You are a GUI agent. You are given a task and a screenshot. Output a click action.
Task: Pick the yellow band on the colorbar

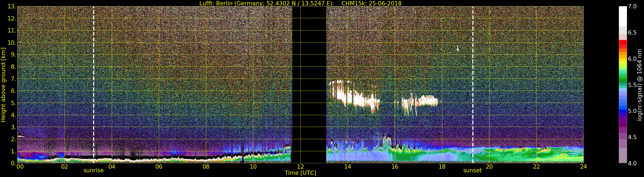623,60
